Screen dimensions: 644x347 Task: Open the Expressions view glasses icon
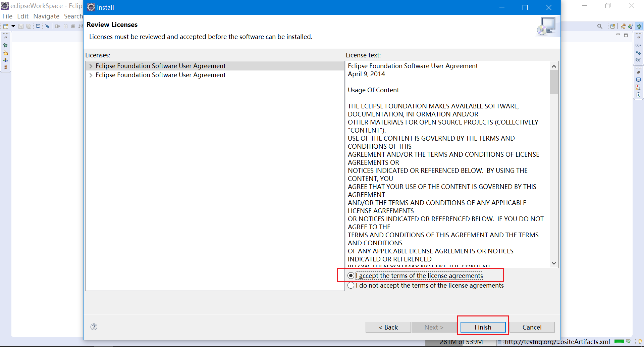coord(638,60)
